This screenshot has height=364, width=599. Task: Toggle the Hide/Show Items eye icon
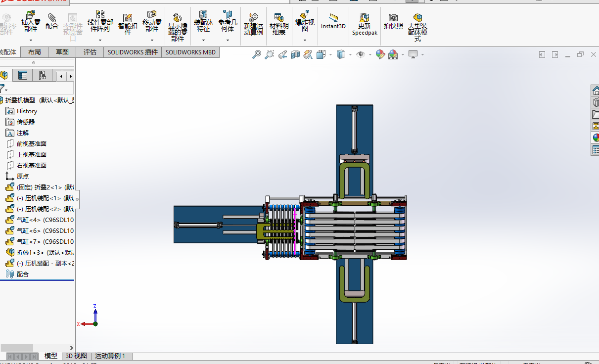click(361, 54)
